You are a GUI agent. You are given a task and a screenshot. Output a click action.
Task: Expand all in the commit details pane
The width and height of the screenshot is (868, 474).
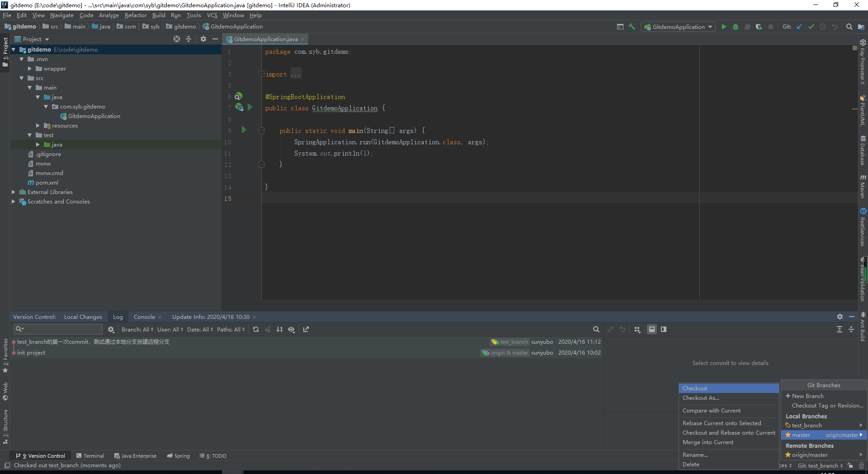840,329
